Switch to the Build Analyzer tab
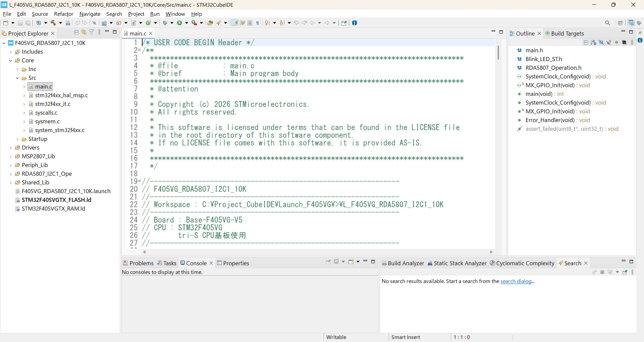644x342 pixels. [403, 263]
